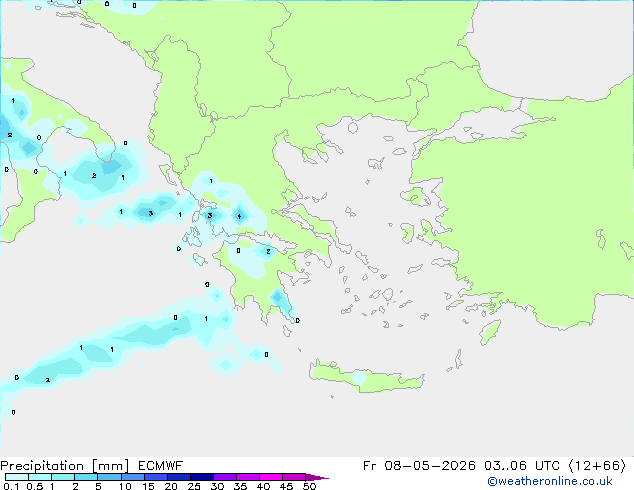Click the '2' value in northern Peloponnese
The width and height of the screenshot is (634, 490).
(268, 251)
